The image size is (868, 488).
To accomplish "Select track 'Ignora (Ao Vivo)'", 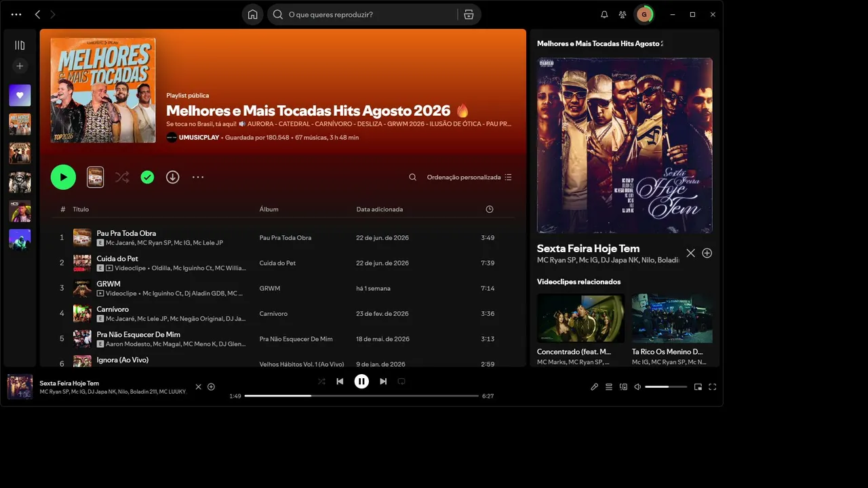I will click(x=123, y=360).
